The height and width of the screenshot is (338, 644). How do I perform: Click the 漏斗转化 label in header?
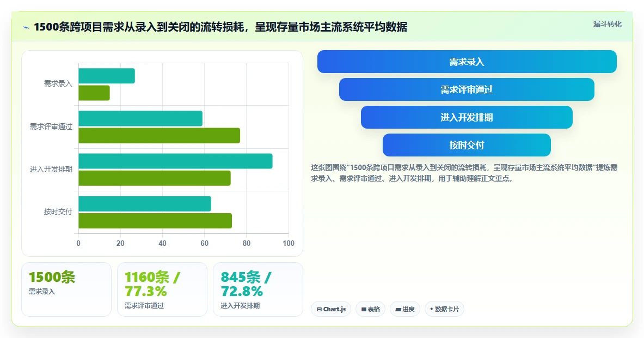(607, 25)
